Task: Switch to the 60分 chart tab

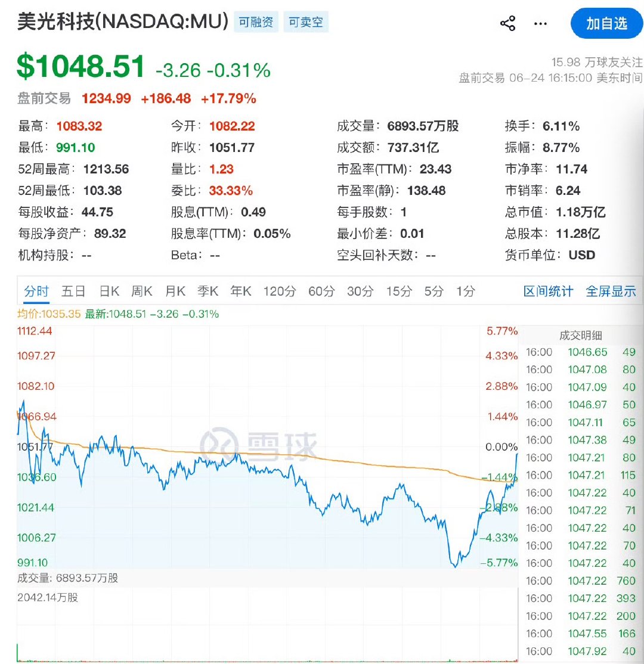Action: [x=321, y=291]
